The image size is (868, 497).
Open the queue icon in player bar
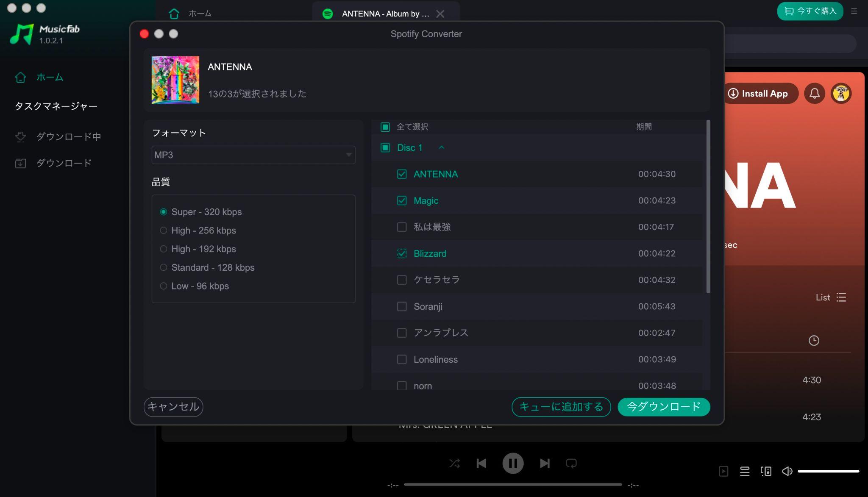[745, 471]
